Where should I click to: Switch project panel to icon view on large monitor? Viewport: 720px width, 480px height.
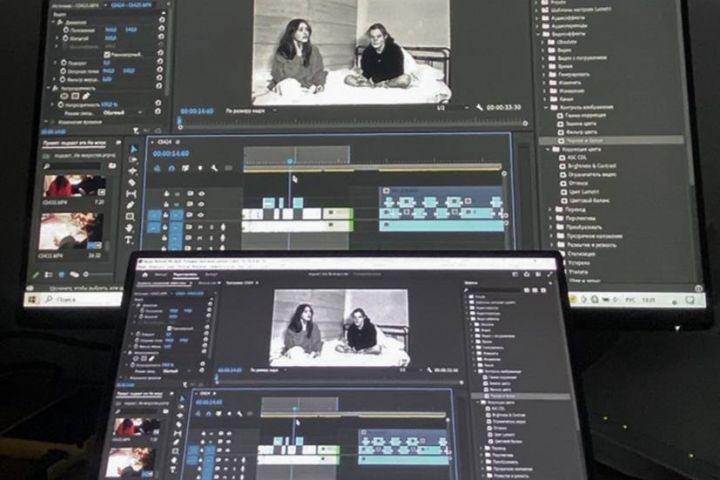(x=61, y=275)
